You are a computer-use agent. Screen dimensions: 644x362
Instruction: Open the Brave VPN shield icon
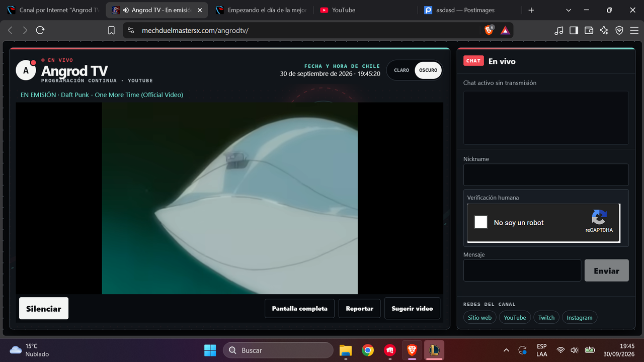(619, 30)
